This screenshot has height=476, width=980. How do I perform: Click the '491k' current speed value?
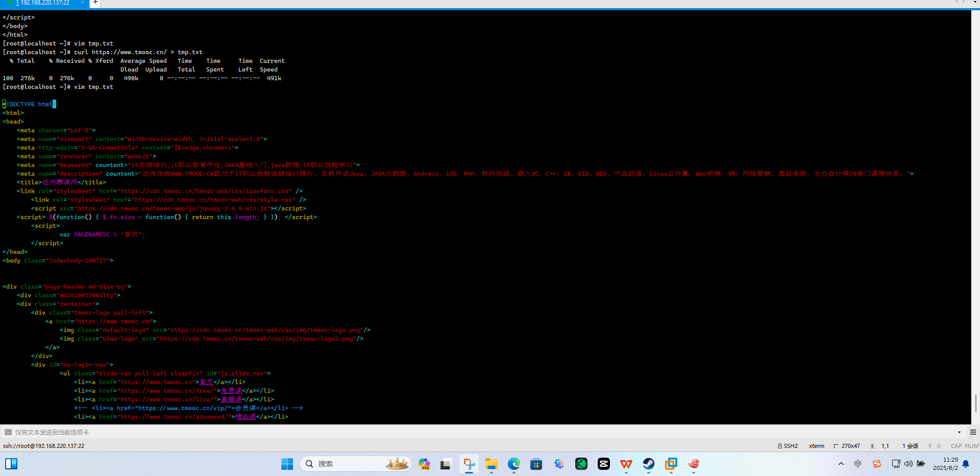pos(274,78)
